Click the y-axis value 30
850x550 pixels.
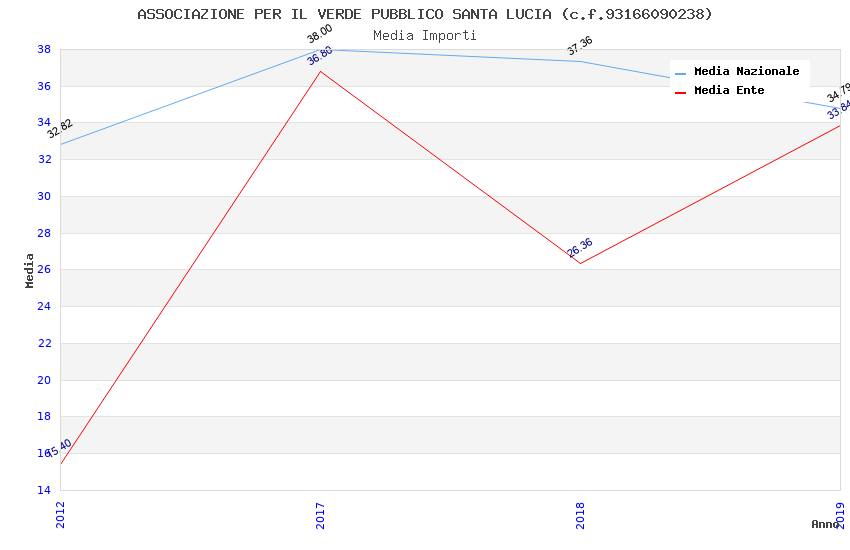(44, 196)
